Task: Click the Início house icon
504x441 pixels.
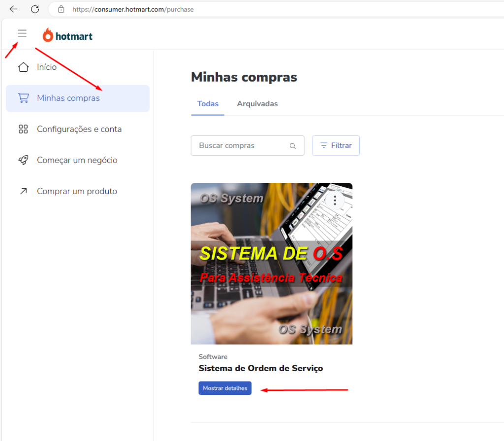Action: pyautogui.click(x=24, y=67)
